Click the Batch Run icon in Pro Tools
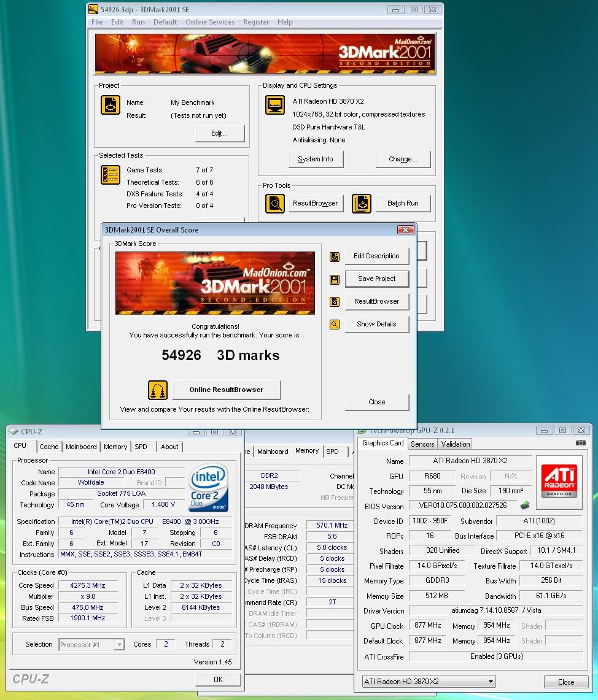This screenshot has width=598, height=700. click(361, 204)
